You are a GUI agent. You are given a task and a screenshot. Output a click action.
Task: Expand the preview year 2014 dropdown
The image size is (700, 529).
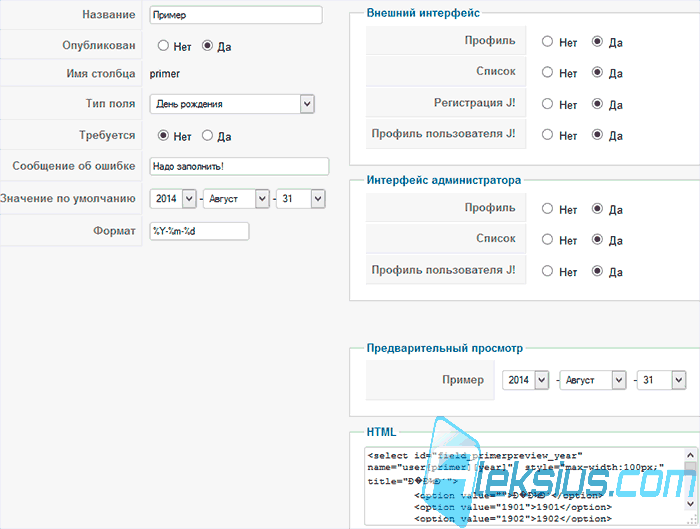pyautogui.click(x=525, y=380)
